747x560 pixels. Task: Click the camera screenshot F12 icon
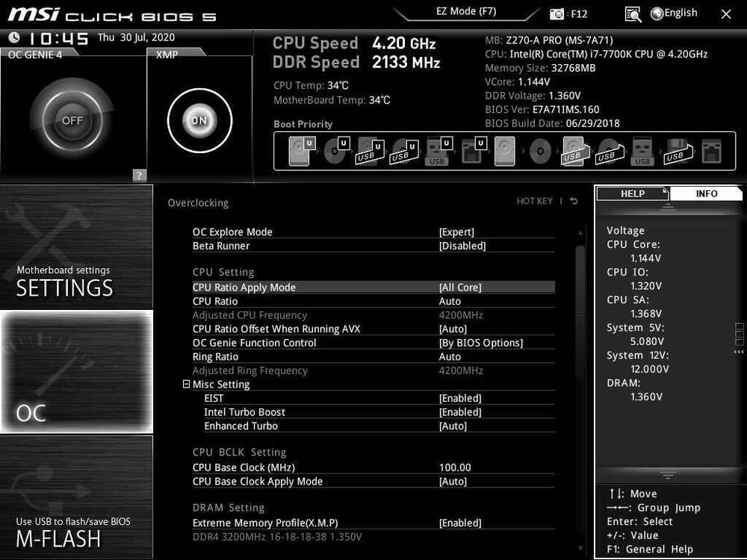pos(557,13)
